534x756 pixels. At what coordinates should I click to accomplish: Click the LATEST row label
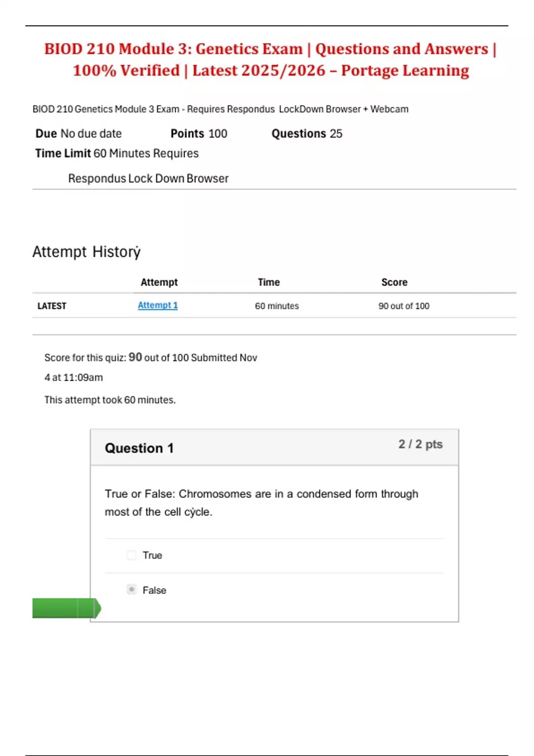(52, 306)
